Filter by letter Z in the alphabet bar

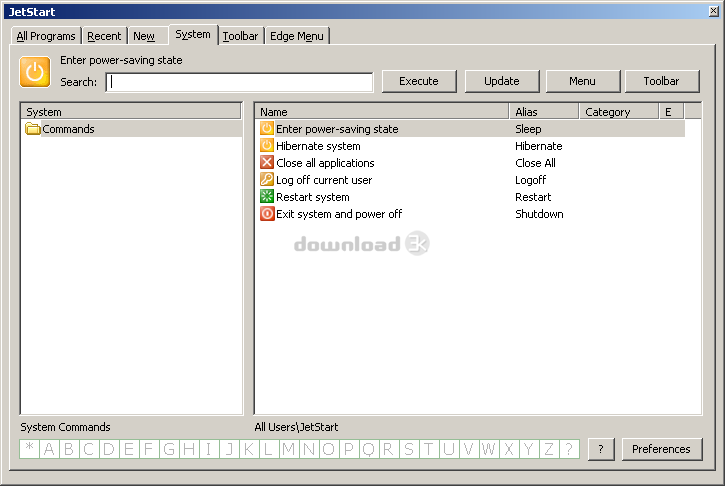[x=549, y=449]
